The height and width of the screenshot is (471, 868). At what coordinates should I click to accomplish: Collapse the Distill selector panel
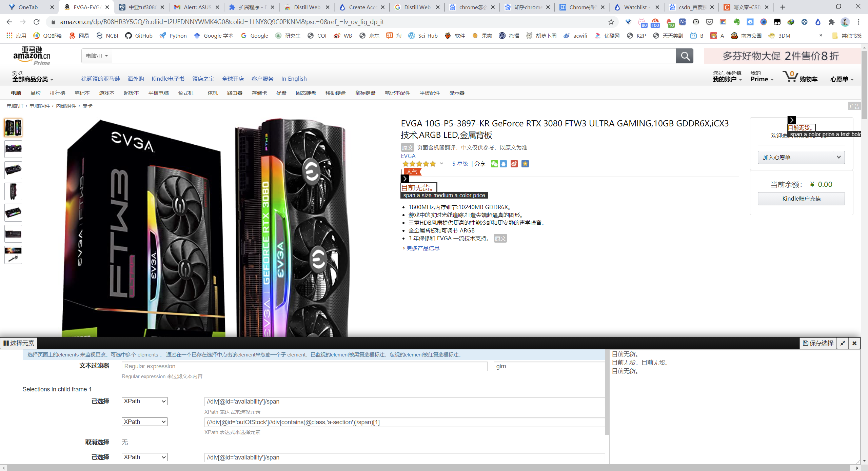[843, 343]
